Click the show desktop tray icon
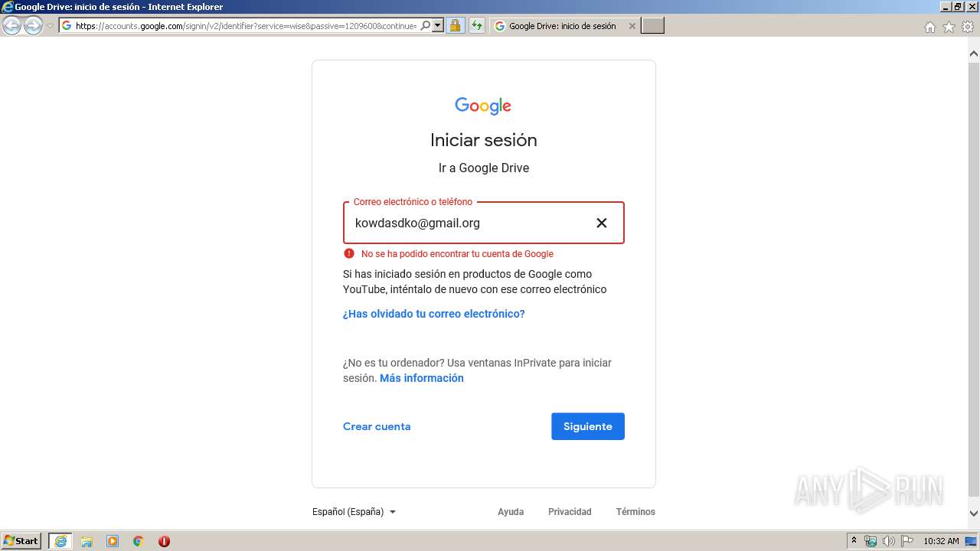 (972, 541)
